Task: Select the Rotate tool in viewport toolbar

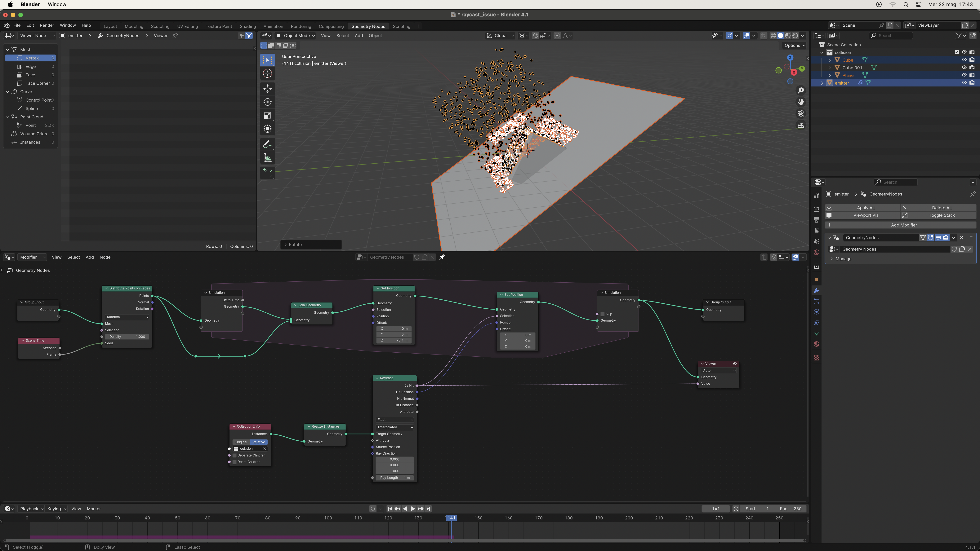Action: tap(267, 102)
